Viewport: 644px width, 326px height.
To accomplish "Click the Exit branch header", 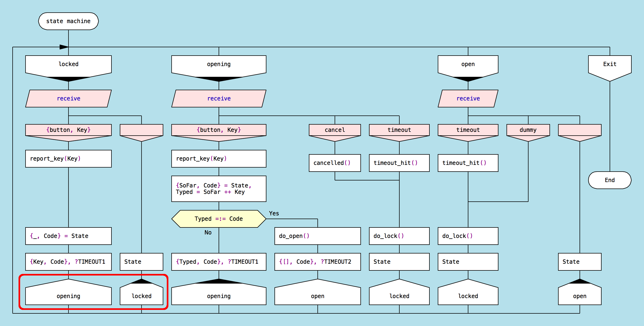I will click(x=609, y=64).
